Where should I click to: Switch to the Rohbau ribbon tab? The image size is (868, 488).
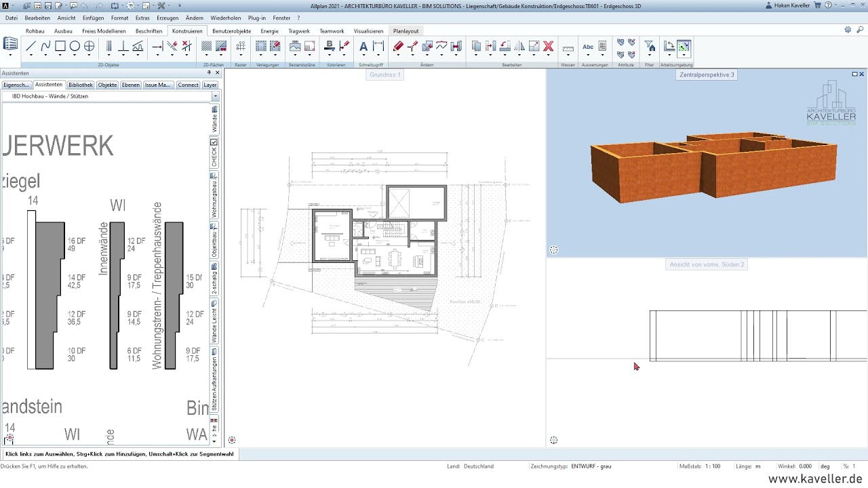35,31
